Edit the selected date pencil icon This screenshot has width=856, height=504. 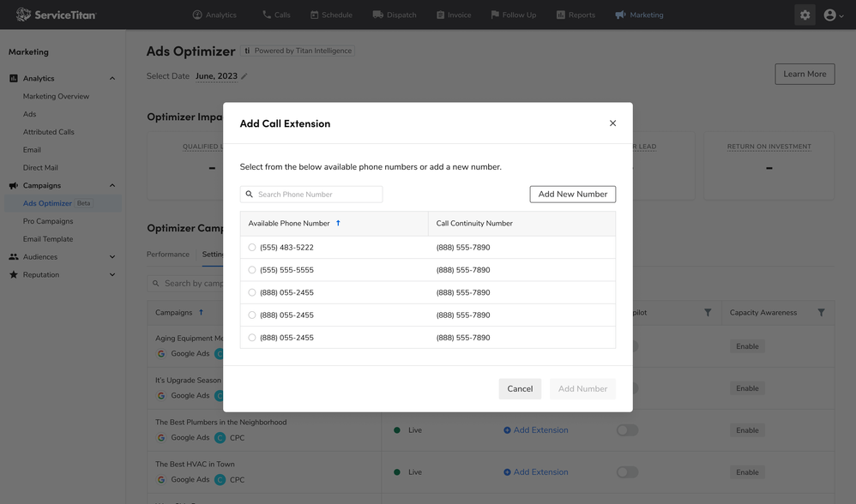[244, 76]
